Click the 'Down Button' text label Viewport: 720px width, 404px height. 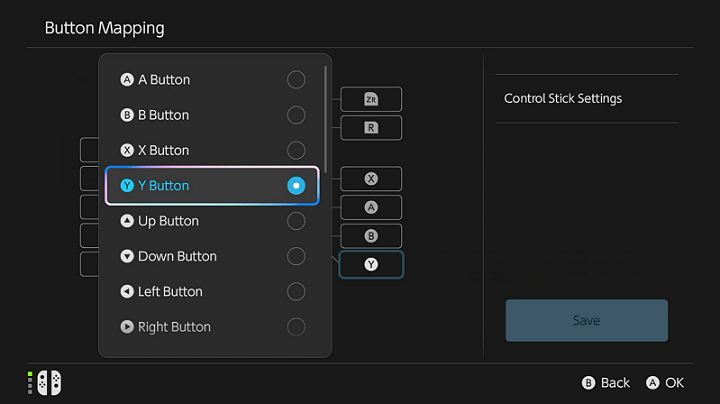(x=177, y=256)
